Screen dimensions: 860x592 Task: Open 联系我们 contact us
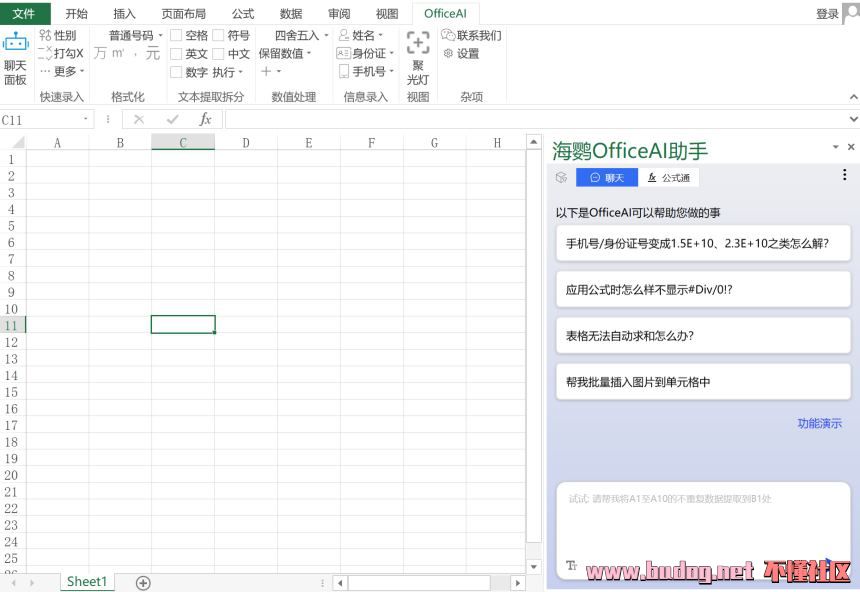pos(471,35)
